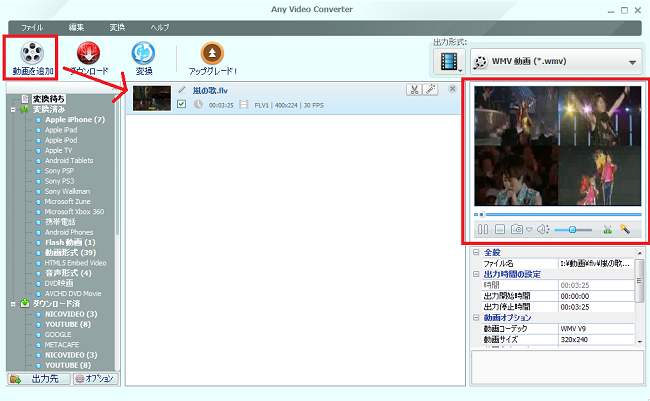The image size is (650, 401).
Task: Click the 出力停止時間 value field
Action: tap(596, 307)
